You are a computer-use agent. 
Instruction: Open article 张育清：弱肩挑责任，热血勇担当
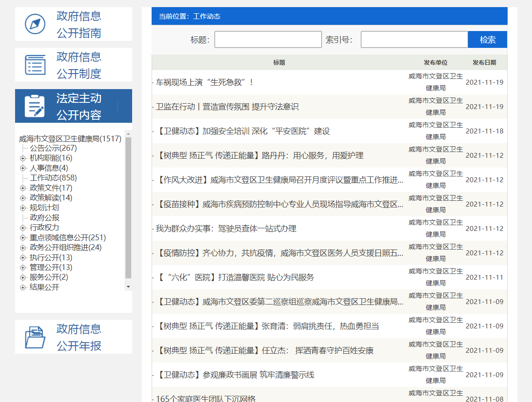pos(267,326)
